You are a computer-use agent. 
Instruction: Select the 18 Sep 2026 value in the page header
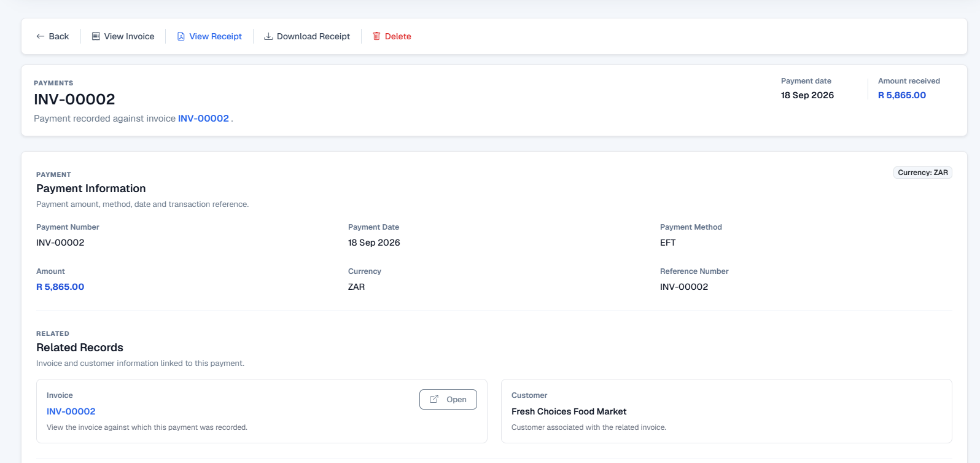(x=807, y=95)
